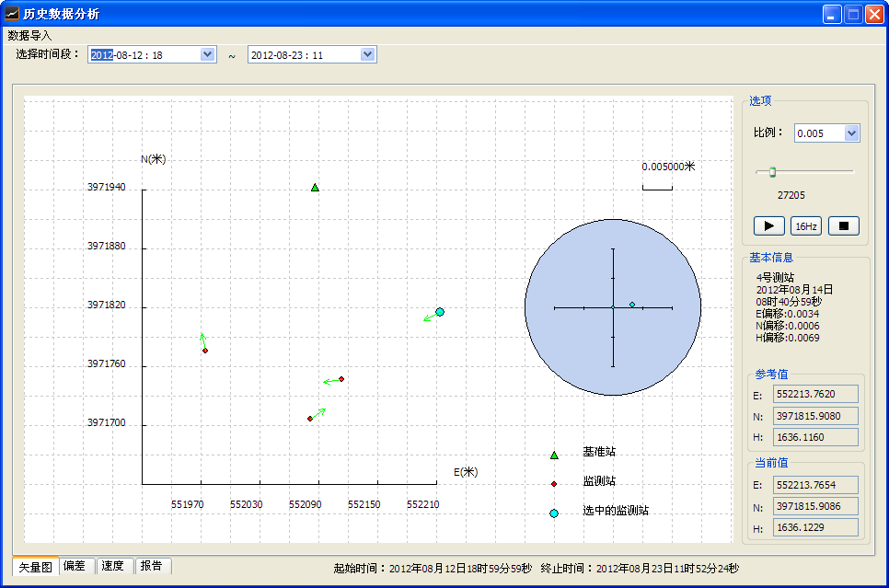Click the 4号测站 station name text
The width and height of the screenshot is (889, 588).
coord(775,277)
